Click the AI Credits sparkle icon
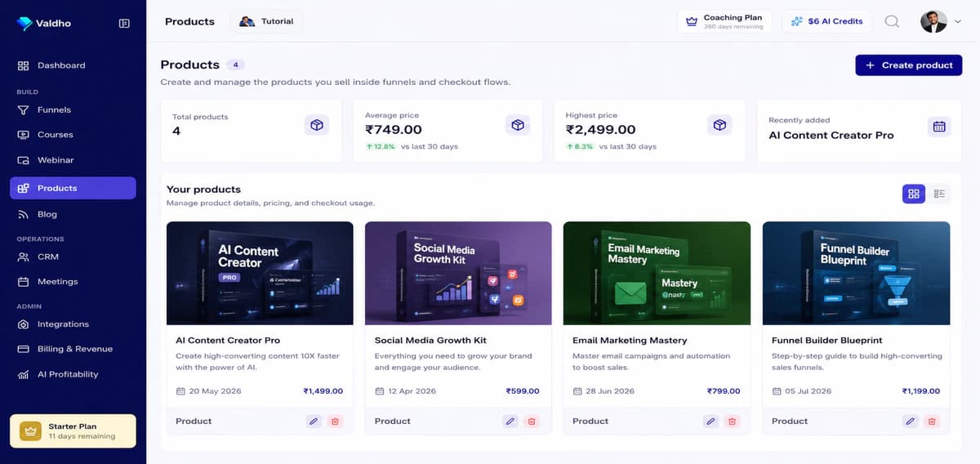The width and height of the screenshot is (980, 464). coord(797,21)
